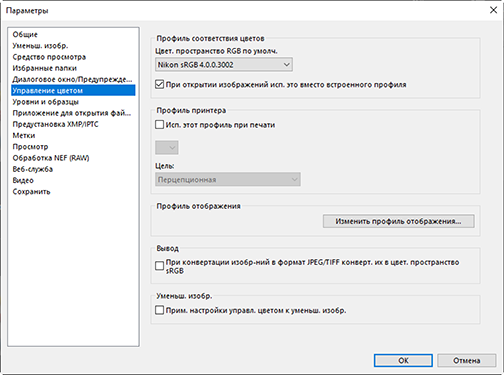This screenshot has height=375, width=504.
Task: Uncheck use instead of embedded profile checkbox
Action: click(160, 84)
